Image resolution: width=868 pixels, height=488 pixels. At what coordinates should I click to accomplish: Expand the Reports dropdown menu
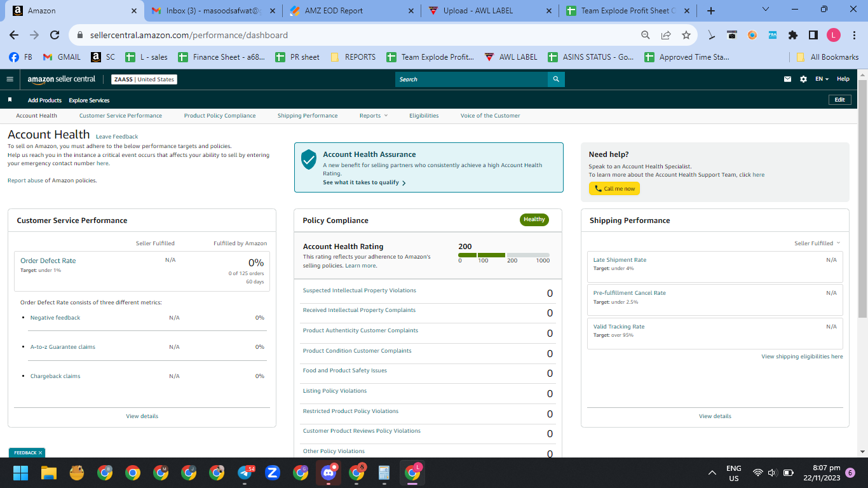tap(373, 116)
